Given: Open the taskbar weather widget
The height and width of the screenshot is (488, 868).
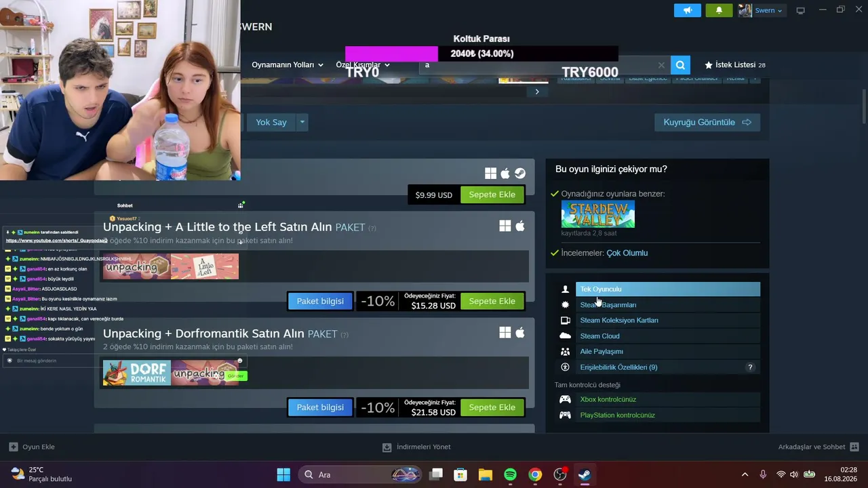Looking at the screenshot, I should tap(41, 474).
